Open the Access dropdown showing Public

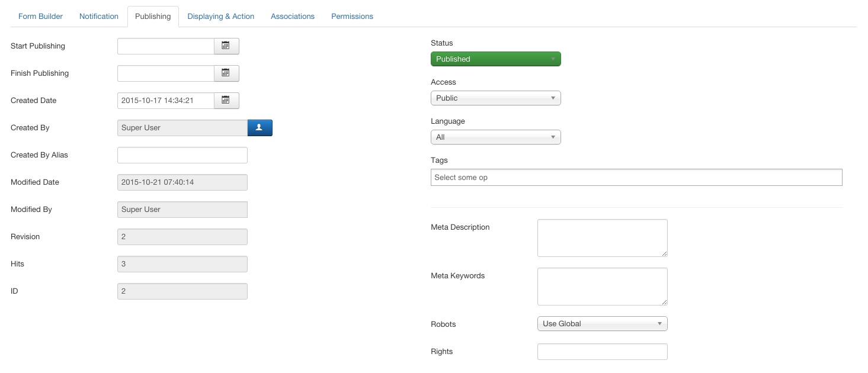[495, 98]
